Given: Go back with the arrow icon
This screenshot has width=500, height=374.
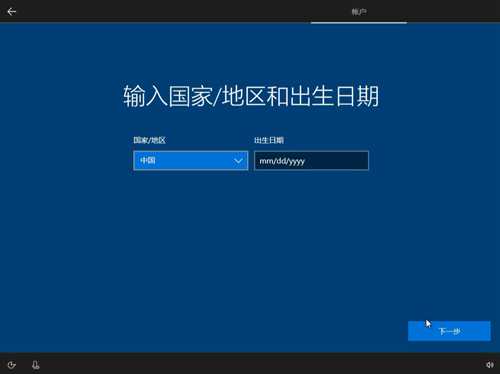Looking at the screenshot, I should [12, 12].
